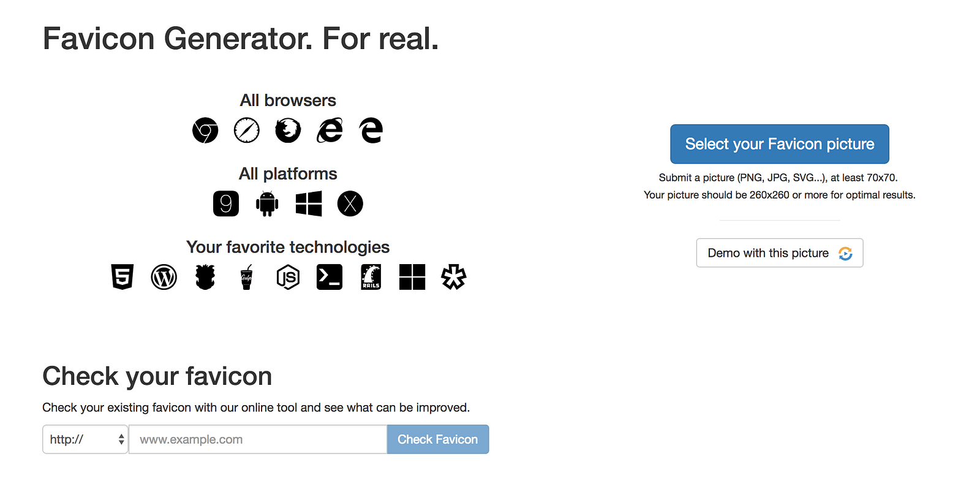Click the Gulp cup icon
Image resolution: width=980 pixels, height=478 pixels.
click(x=247, y=277)
